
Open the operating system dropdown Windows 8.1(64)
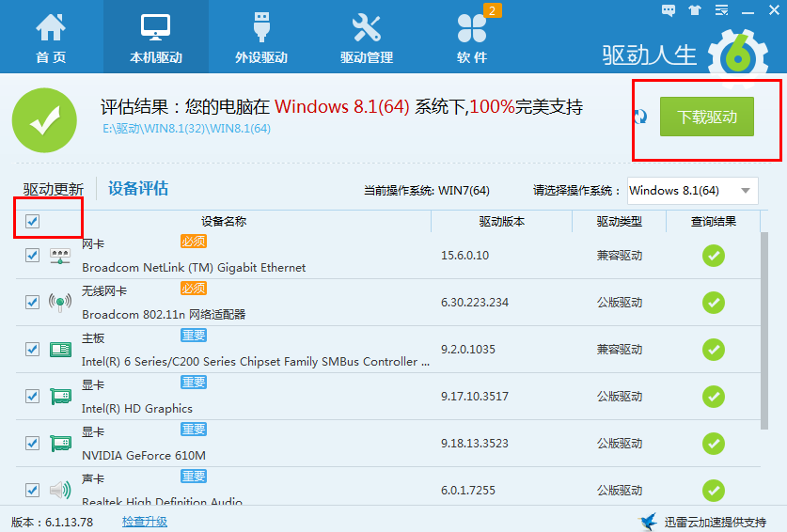[x=693, y=191]
